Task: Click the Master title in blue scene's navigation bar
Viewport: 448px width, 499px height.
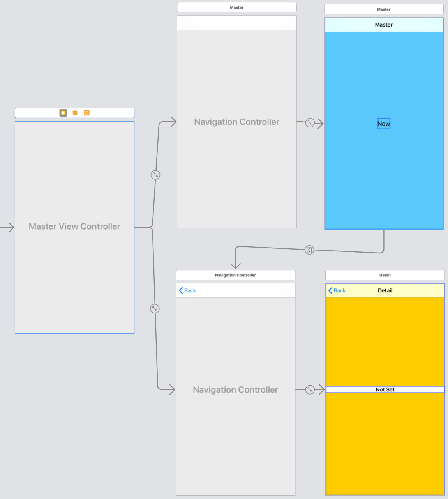Action: [x=384, y=25]
